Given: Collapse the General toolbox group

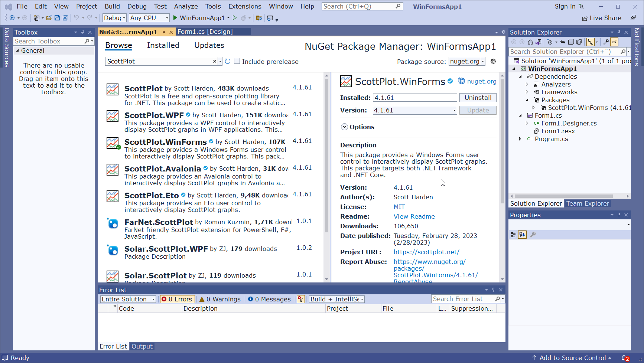Looking at the screenshot, I should 17,50.
